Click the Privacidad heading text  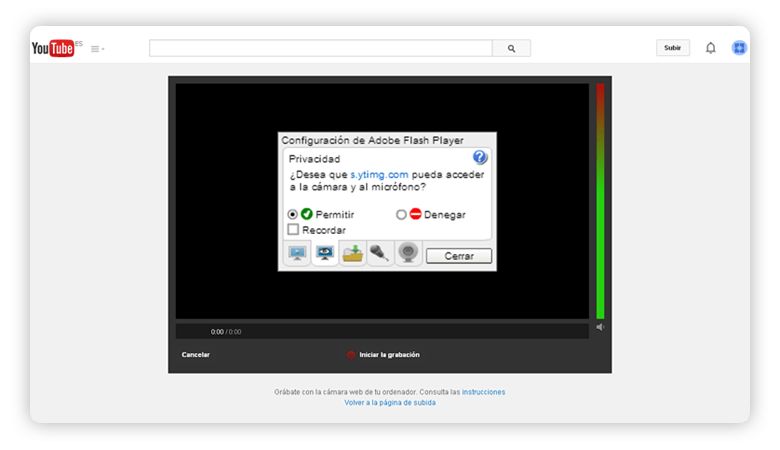[314, 159]
